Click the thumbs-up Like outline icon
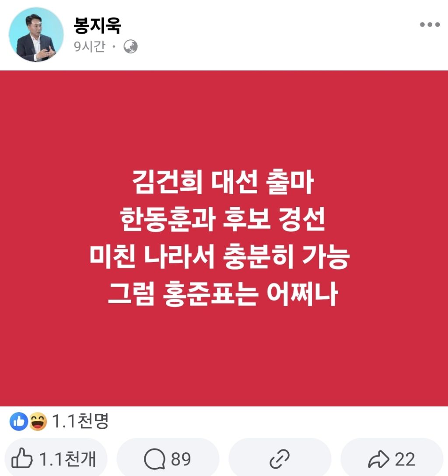 coord(22,458)
